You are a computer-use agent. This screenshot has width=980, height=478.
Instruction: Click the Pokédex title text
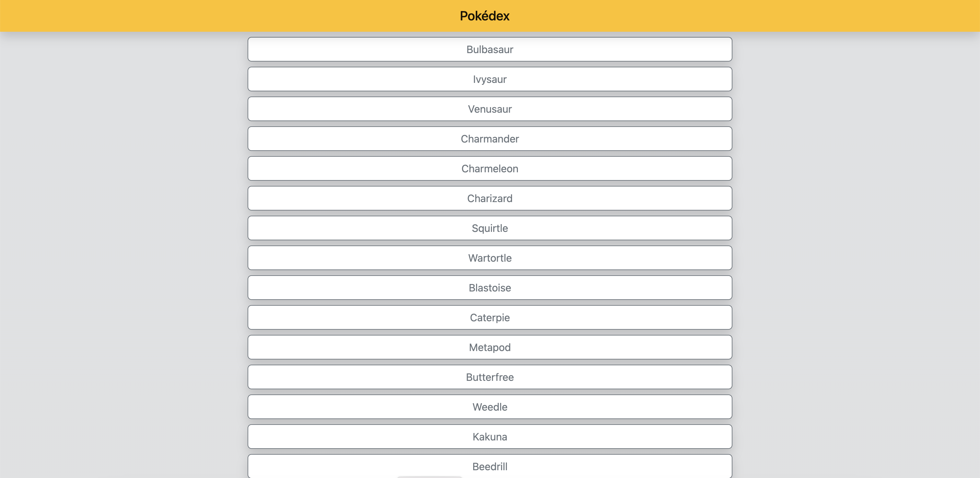(484, 16)
